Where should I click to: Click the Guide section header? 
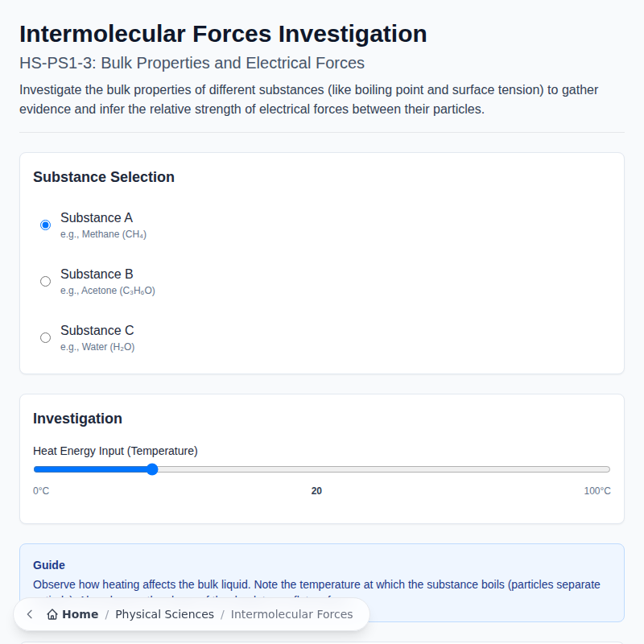coord(50,565)
